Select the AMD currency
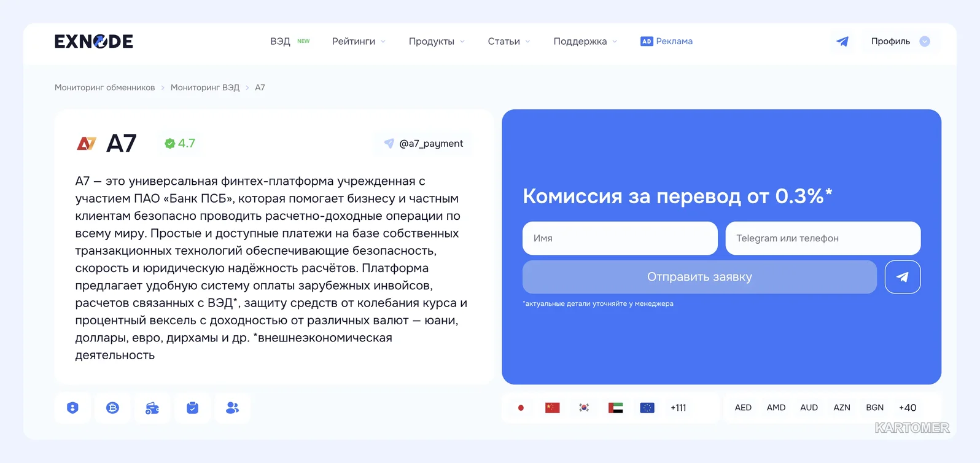 pyautogui.click(x=776, y=408)
